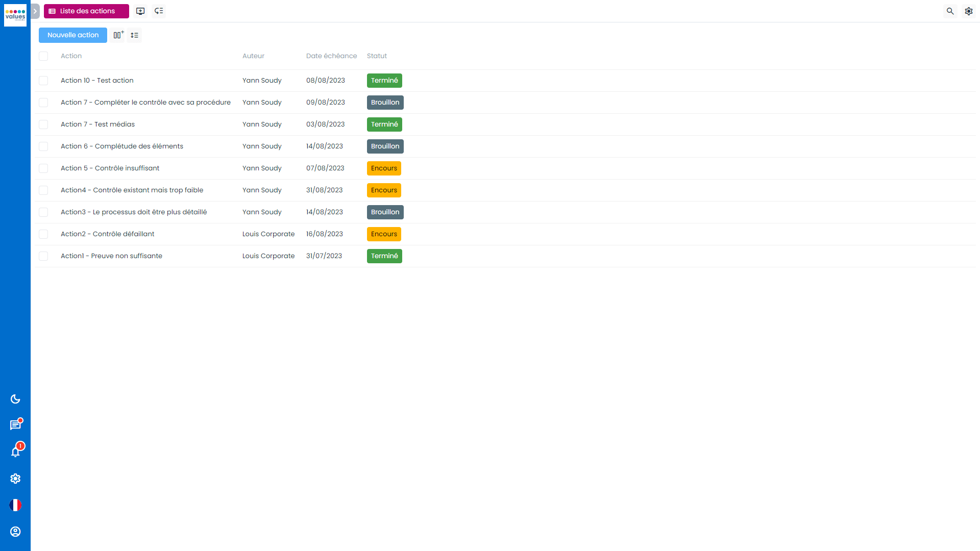The width and height of the screenshot is (980, 551).
Task: Open the messages chat icon
Action: coord(15,425)
